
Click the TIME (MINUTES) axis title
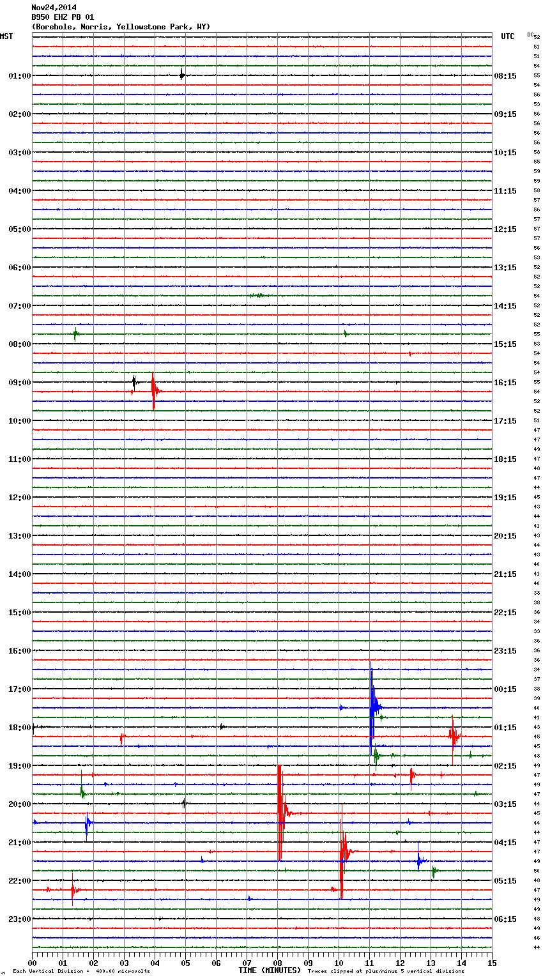click(270, 970)
